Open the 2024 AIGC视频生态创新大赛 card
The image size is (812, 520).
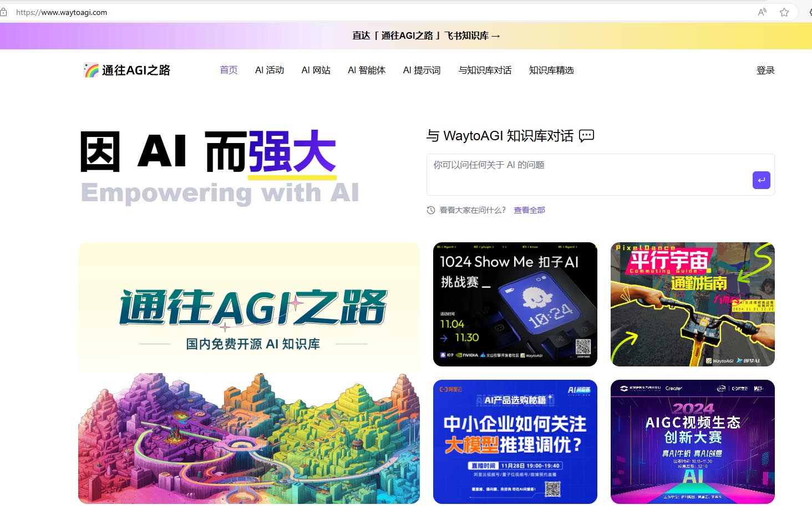pyautogui.click(x=692, y=441)
